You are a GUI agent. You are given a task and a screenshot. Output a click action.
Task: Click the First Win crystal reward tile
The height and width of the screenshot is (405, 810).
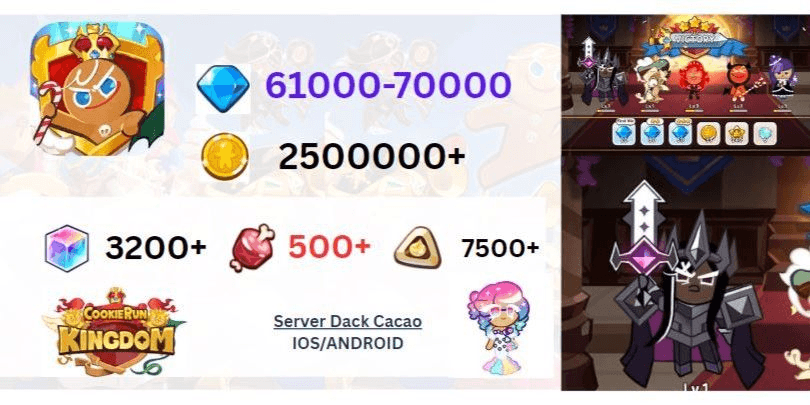pos(624,133)
